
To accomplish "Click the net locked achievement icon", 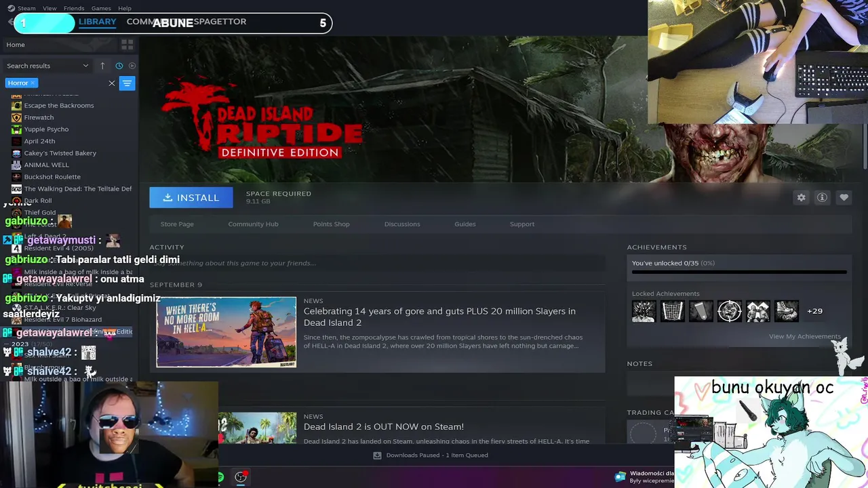I will (672, 311).
